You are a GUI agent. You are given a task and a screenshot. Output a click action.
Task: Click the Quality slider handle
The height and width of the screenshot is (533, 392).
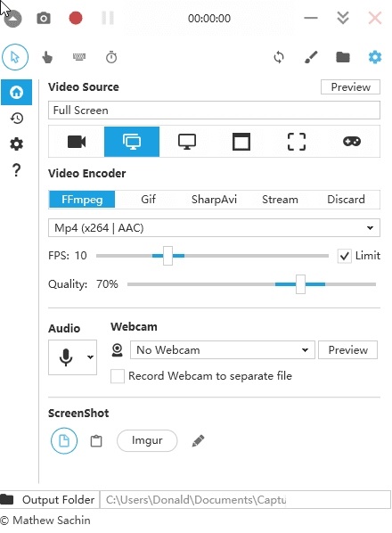[300, 284]
